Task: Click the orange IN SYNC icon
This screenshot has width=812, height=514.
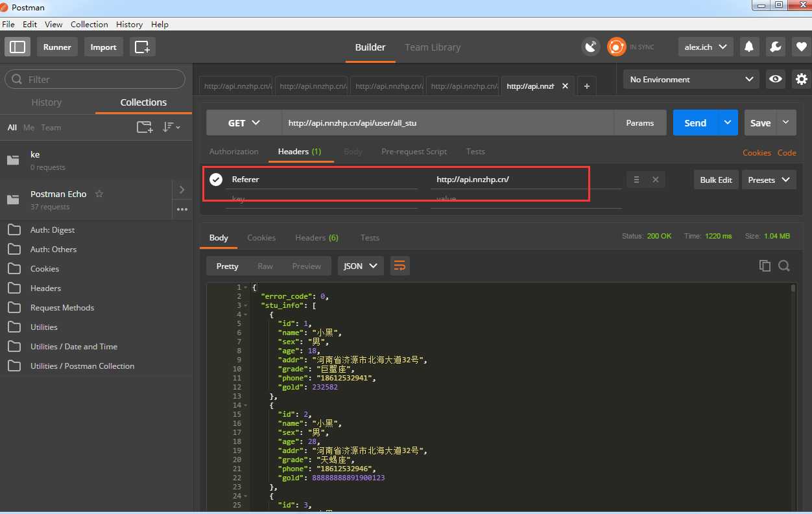Action: click(x=616, y=47)
